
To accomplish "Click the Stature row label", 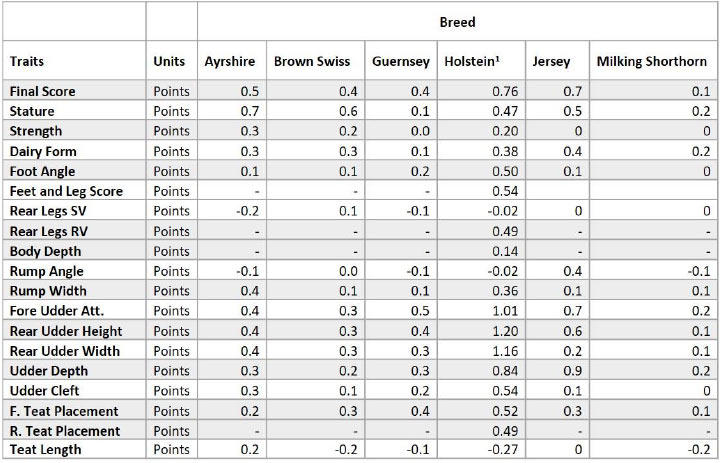I will 32,111.
